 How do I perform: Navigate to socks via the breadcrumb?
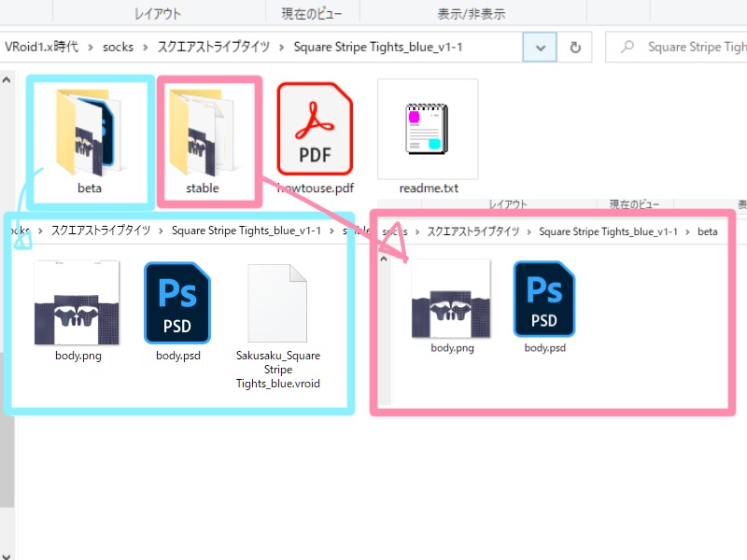tap(118, 46)
